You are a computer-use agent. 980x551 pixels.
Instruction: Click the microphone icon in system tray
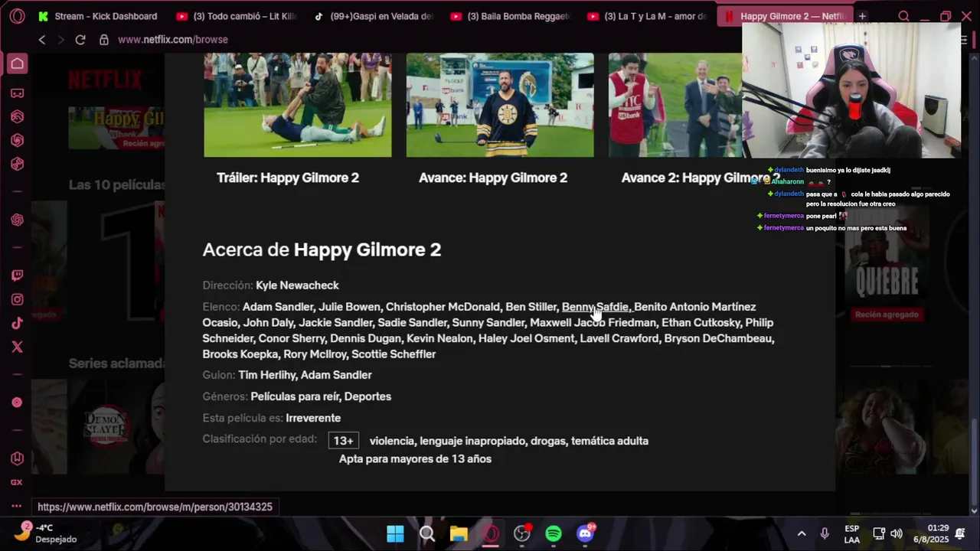click(825, 533)
